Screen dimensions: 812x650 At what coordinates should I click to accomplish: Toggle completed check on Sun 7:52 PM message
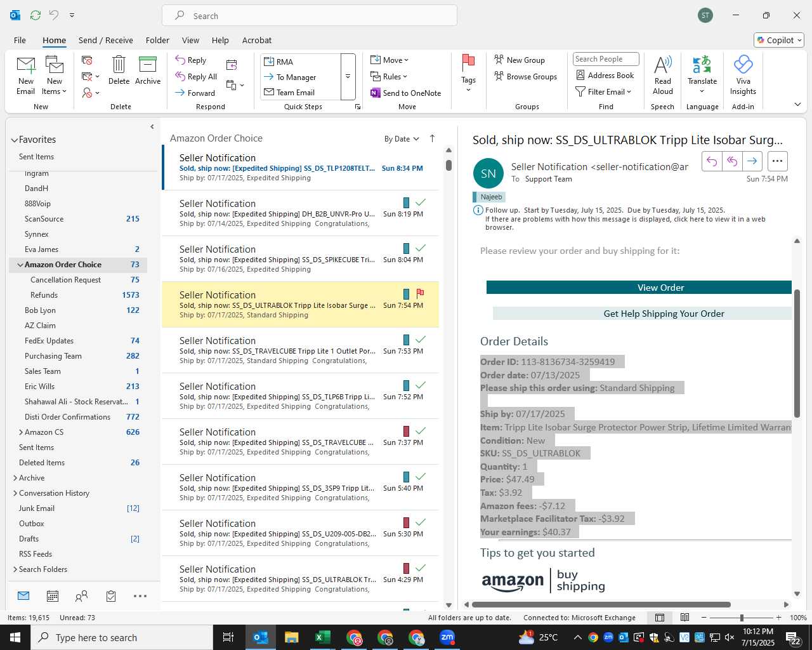(420, 385)
